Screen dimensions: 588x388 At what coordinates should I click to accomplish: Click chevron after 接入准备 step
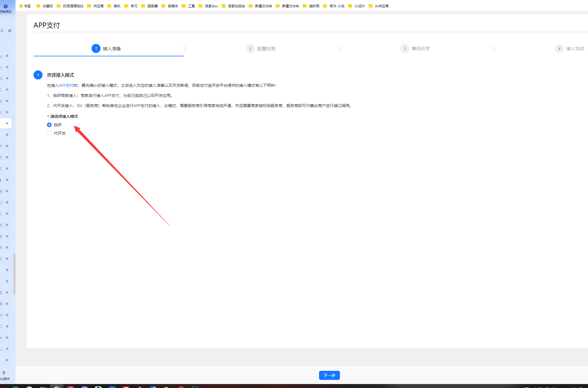click(184, 48)
